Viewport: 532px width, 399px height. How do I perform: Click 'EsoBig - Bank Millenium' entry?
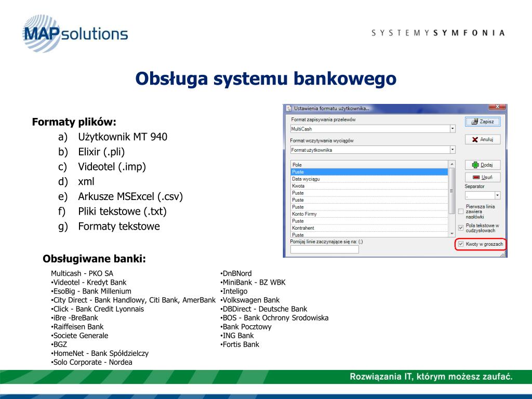[x=91, y=291]
